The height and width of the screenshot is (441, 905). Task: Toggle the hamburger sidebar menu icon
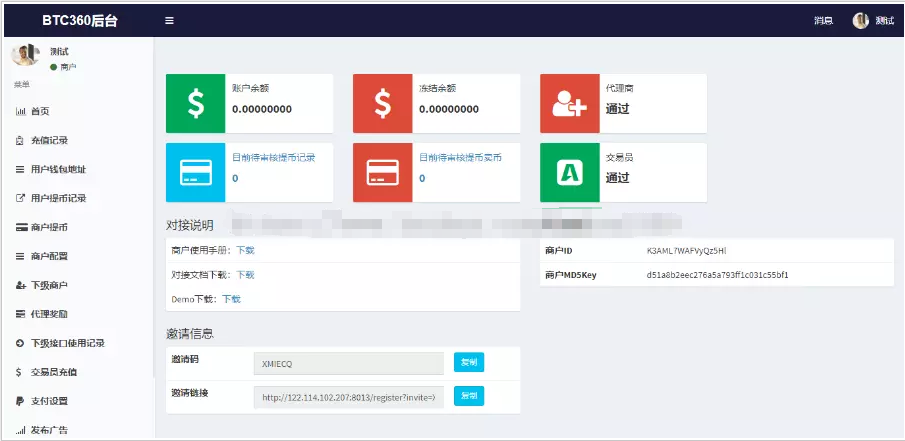[x=169, y=21]
